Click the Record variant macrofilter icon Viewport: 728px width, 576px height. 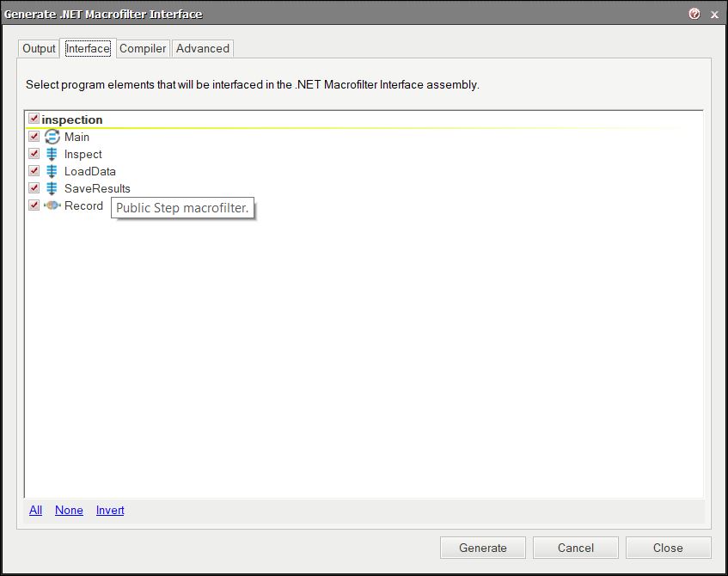(x=52, y=205)
